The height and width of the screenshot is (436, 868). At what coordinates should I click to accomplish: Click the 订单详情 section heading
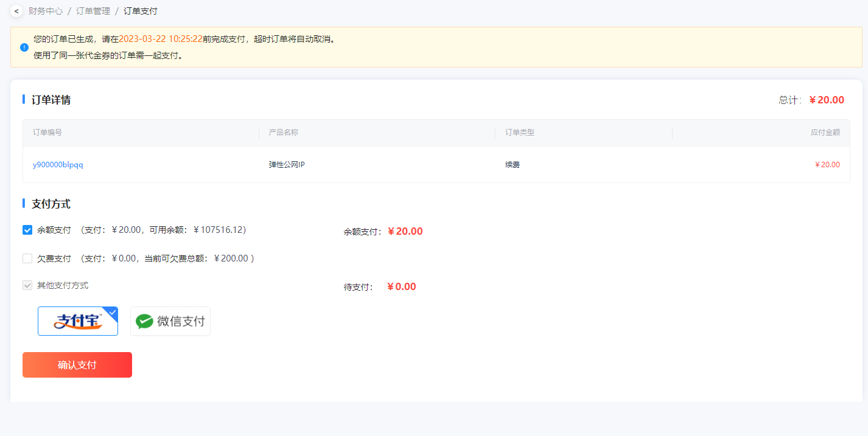point(51,100)
